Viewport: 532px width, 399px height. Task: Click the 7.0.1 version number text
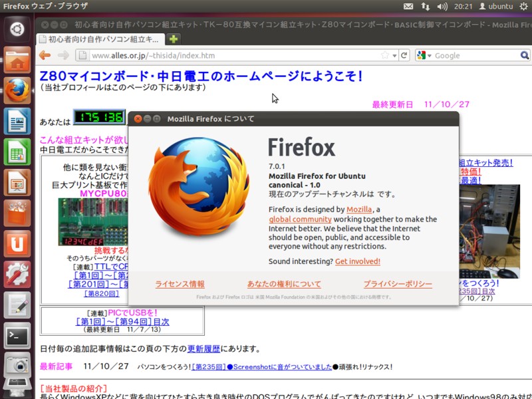277,166
